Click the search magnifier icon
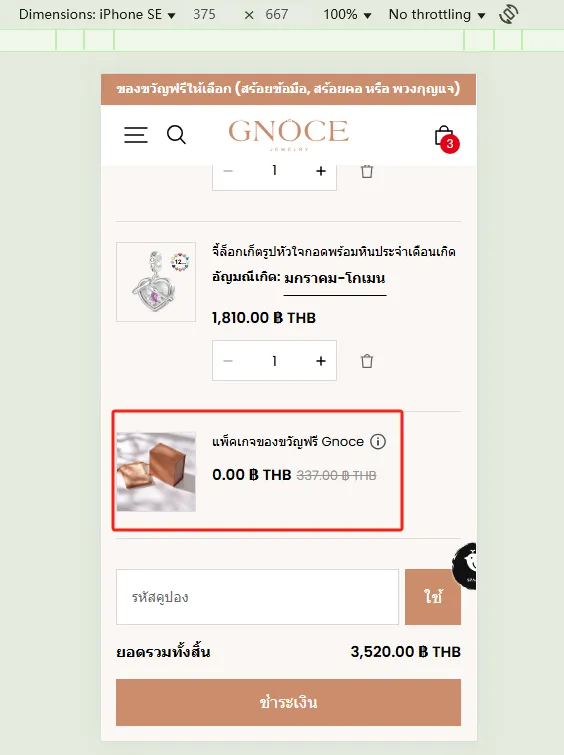Screen dimensions: 564x755 click(x=176, y=135)
